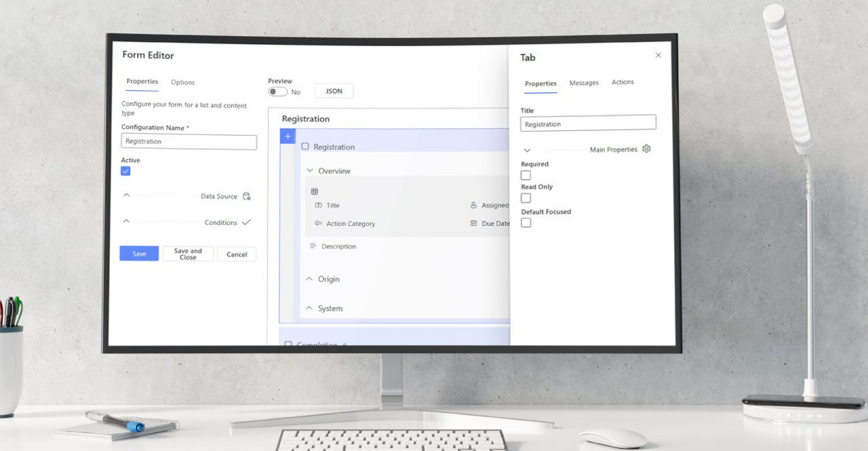Switch to the Messages tab
The image size is (868, 451).
tap(584, 83)
